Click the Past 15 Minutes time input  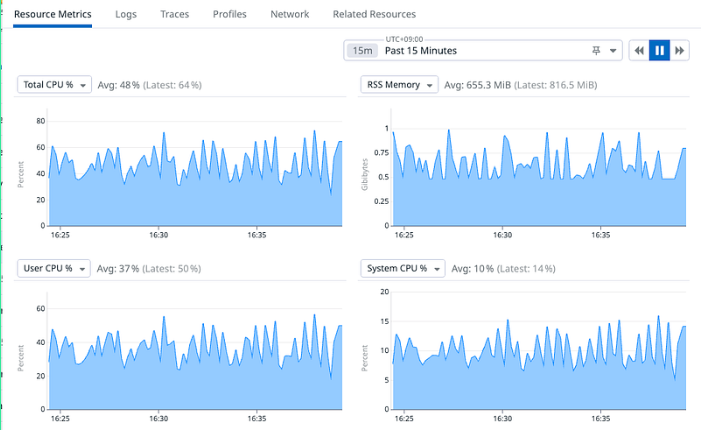[483, 51]
